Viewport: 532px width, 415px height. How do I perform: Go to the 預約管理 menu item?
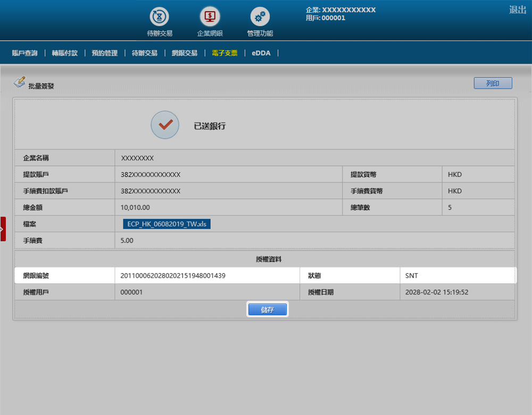click(x=104, y=53)
